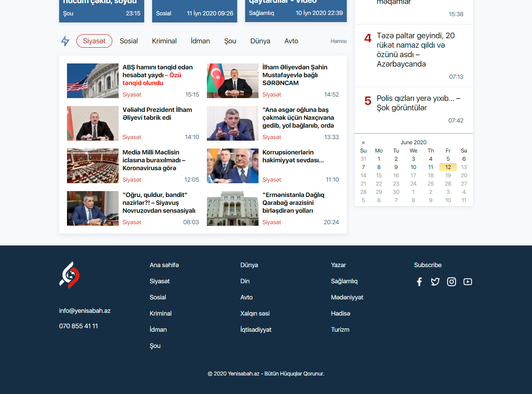The height and width of the screenshot is (394, 532).
Task: Open the YouTube social icon
Action: click(x=468, y=282)
